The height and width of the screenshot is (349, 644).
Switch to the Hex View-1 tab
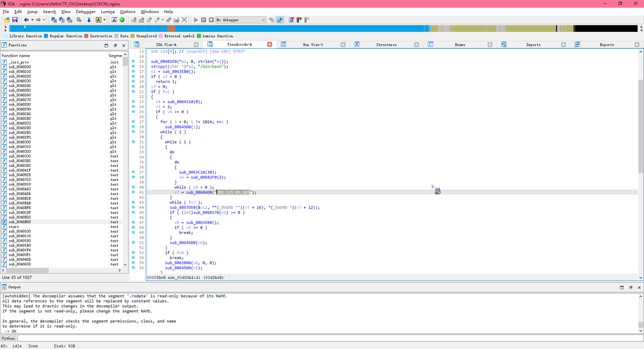point(312,45)
